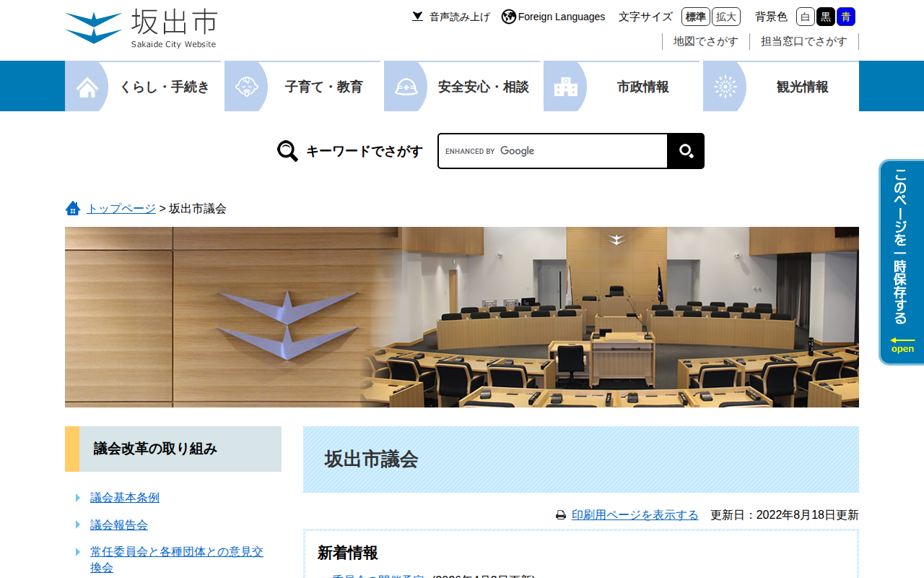The image size is (924, 578).
Task: Open the 安全安心・相談 menu
Action: tap(462, 86)
